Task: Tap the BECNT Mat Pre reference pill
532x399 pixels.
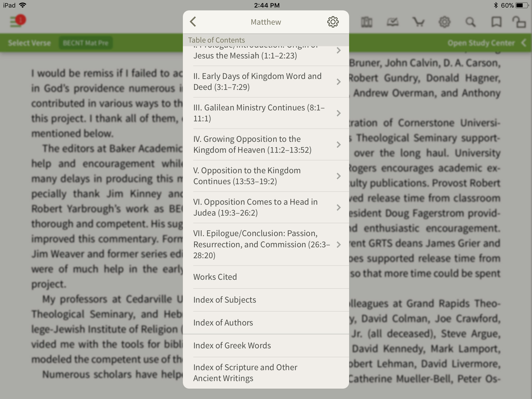Action: (x=85, y=43)
